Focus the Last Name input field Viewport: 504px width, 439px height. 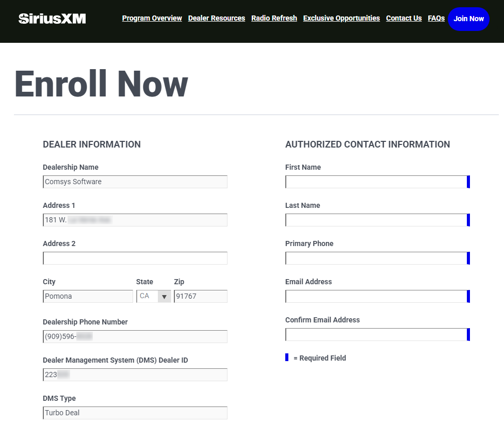pos(378,220)
